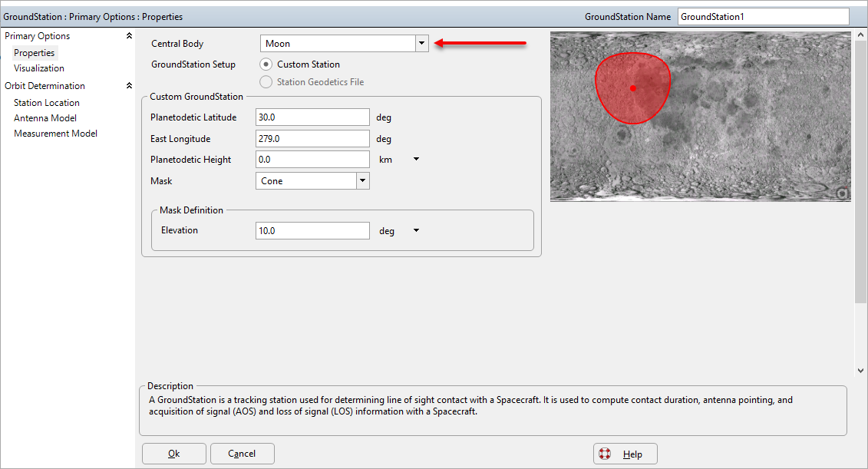Click the GroundStation Name text field
Viewport: 868px width, 469px height.
[763, 16]
